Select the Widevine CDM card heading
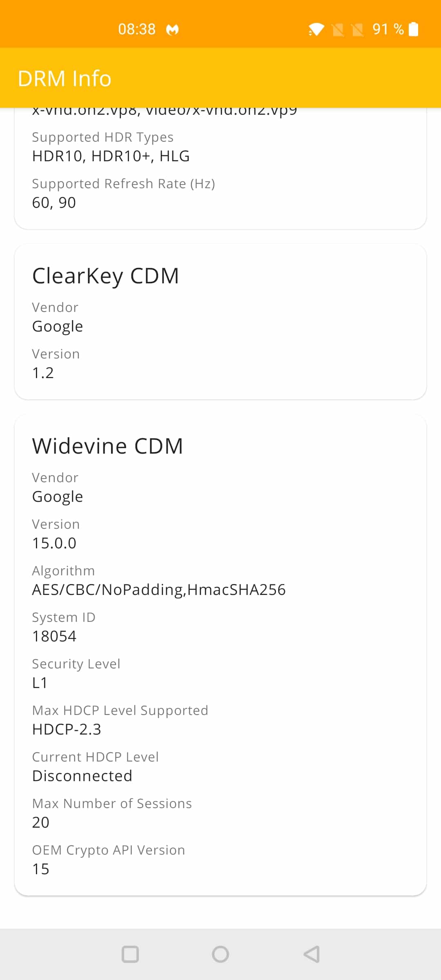Screen dimensions: 441x980 tap(108, 446)
